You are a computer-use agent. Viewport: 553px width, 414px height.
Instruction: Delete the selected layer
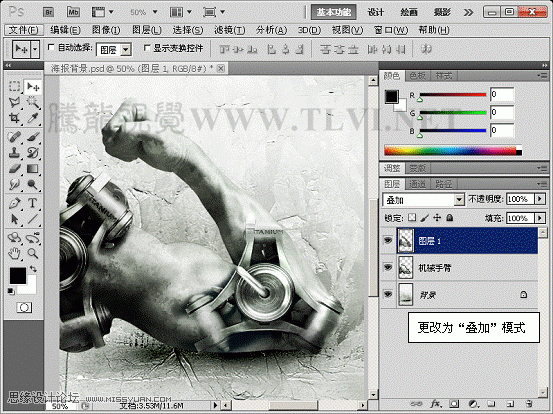pyautogui.click(x=528, y=403)
